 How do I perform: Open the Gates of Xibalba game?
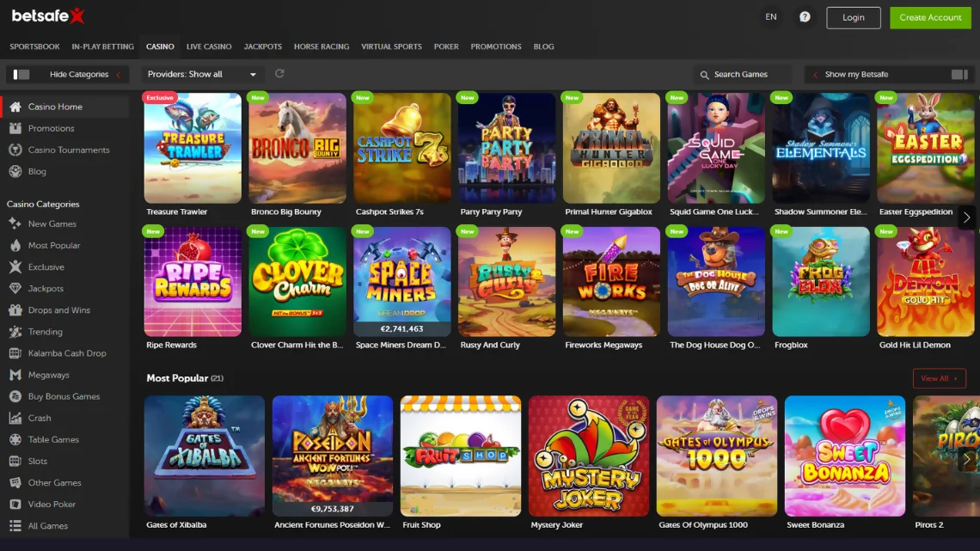(205, 456)
